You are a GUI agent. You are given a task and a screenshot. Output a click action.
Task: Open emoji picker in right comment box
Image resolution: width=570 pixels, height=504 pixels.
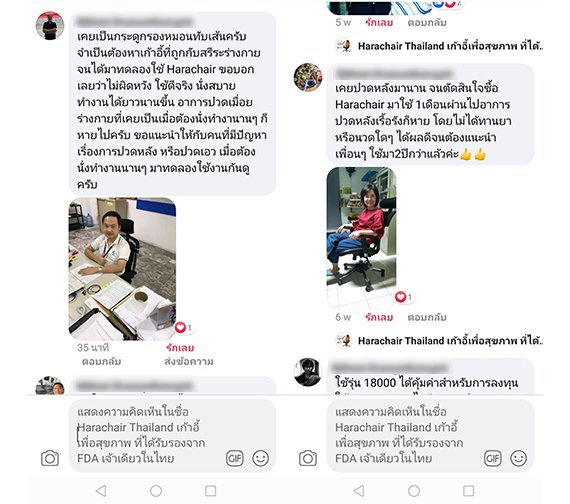(519, 458)
